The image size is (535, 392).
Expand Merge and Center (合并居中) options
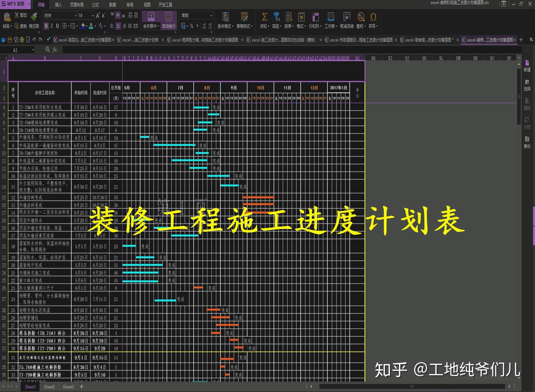[158, 26]
